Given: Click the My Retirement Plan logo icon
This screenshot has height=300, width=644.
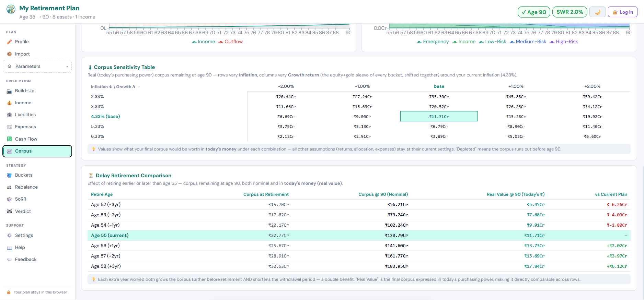Looking at the screenshot, I should (x=11, y=9).
